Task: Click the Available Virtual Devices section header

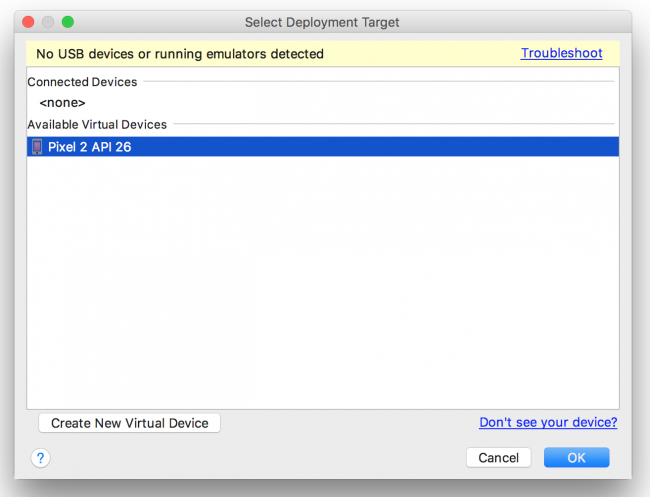Action: coord(97,124)
